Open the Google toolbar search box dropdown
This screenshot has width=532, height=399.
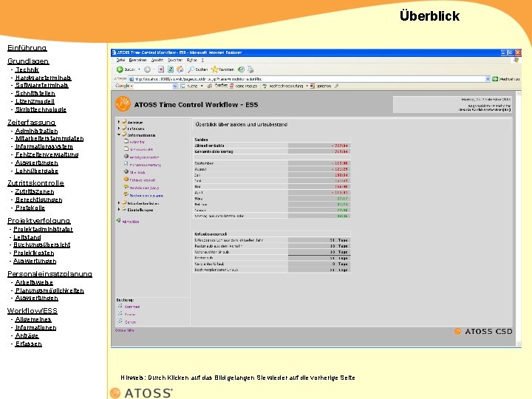[175, 86]
